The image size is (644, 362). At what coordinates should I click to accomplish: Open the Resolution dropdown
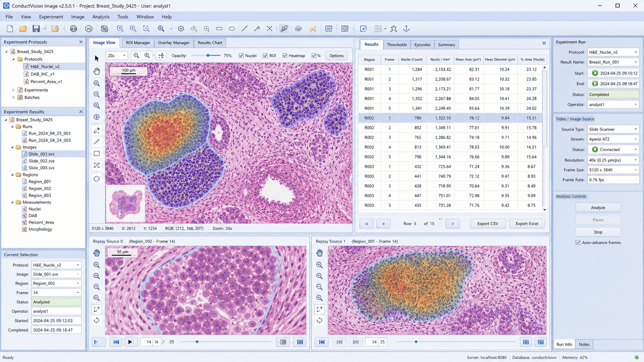click(x=613, y=160)
